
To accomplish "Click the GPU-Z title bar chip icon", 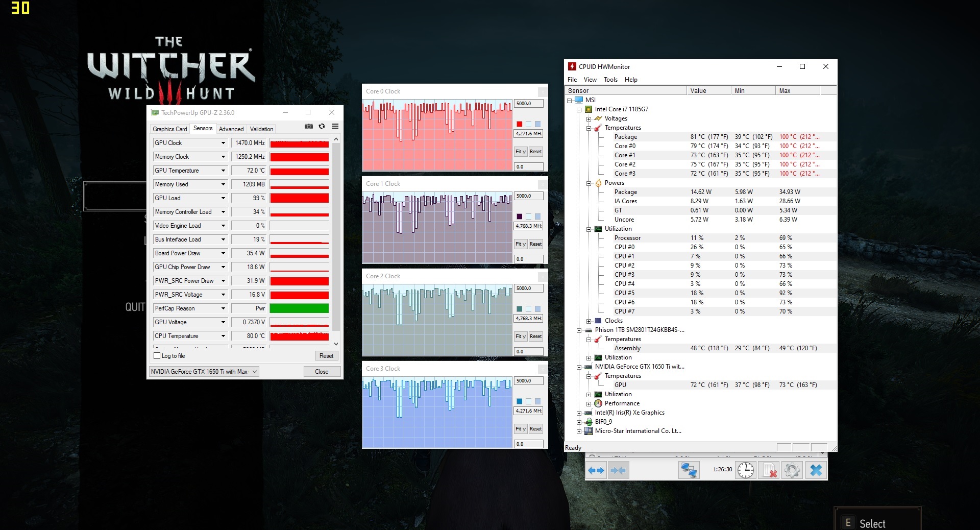I will coord(155,112).
